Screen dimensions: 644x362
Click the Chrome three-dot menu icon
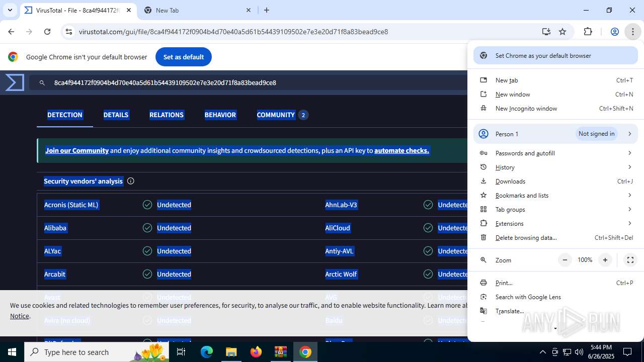[x=632, y=32]
